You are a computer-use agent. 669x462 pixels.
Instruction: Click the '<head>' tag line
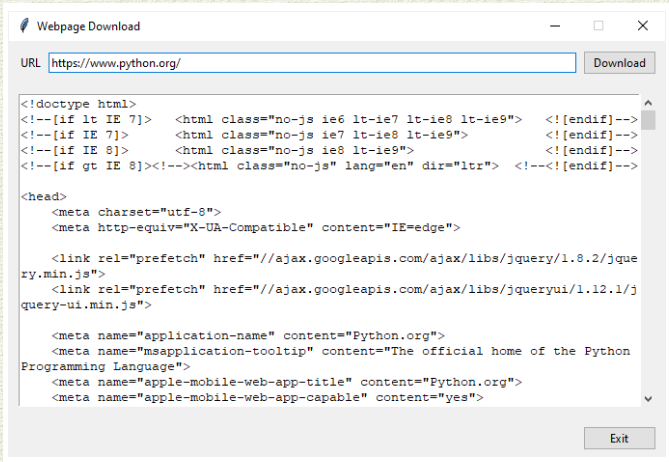point(44,197)
